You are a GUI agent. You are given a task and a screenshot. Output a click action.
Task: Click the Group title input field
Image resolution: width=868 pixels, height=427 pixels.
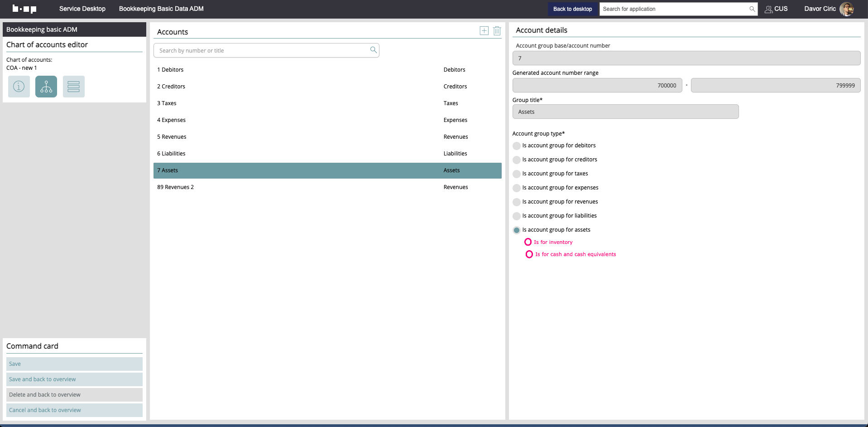point(625,112)
